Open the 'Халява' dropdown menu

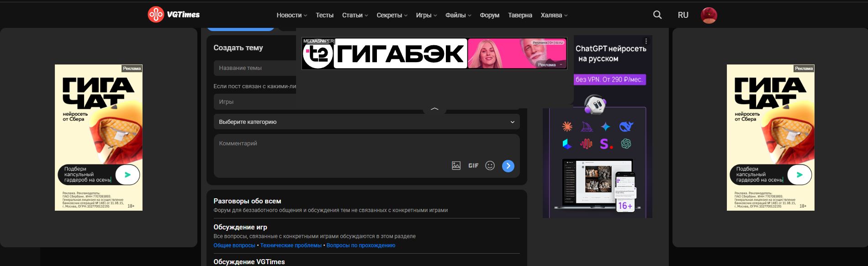coord(554,15)
